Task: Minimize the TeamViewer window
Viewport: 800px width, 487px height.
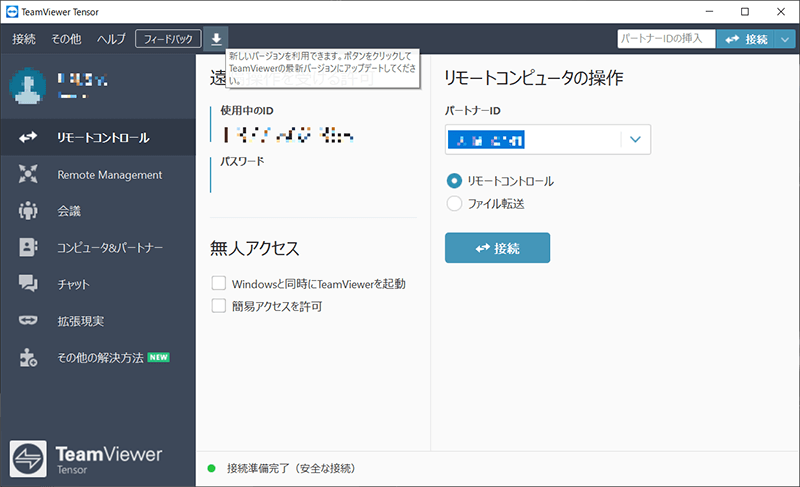Action: pos(709,11)
